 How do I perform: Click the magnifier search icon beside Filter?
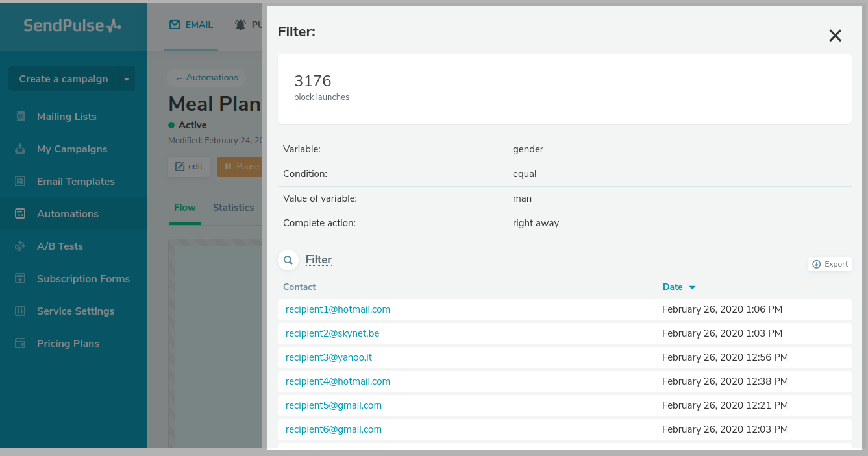(x=288, y=260)
